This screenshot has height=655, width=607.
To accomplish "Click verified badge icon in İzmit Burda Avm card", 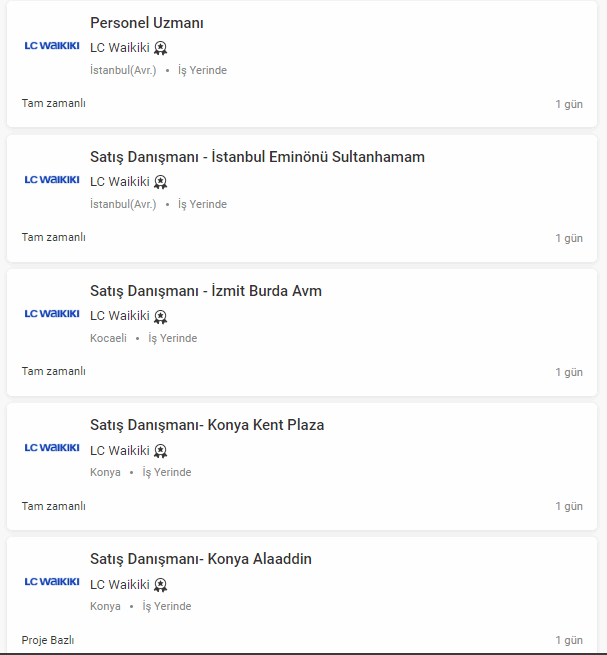I will pyautogui.click(x=161, y=316).
